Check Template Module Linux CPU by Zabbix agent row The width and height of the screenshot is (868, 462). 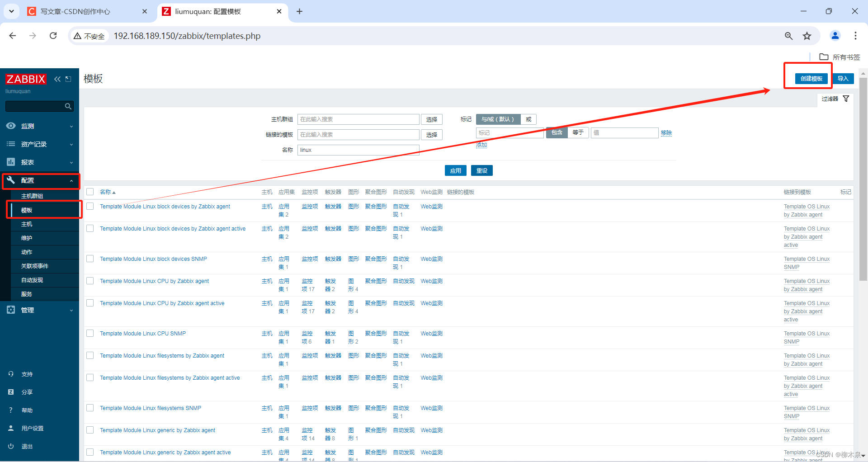tap(90, 281)
